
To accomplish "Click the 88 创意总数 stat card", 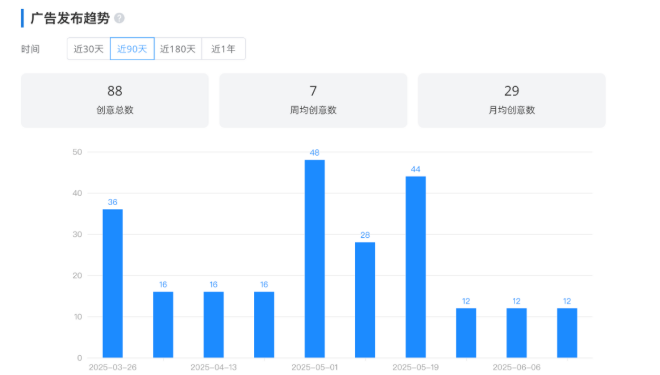I will (115, 100).
